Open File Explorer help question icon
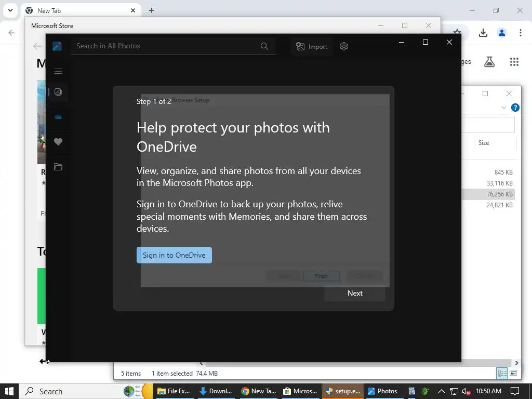This screenshot has height=399, width=532. coord(515,108)
